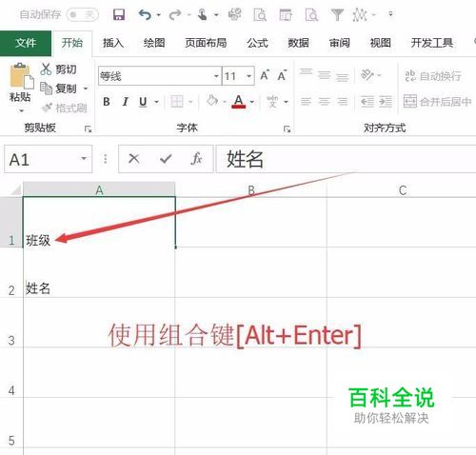476x455 pixels.
Task: Click the fill color bucket icon
Action: coord(212,101)
